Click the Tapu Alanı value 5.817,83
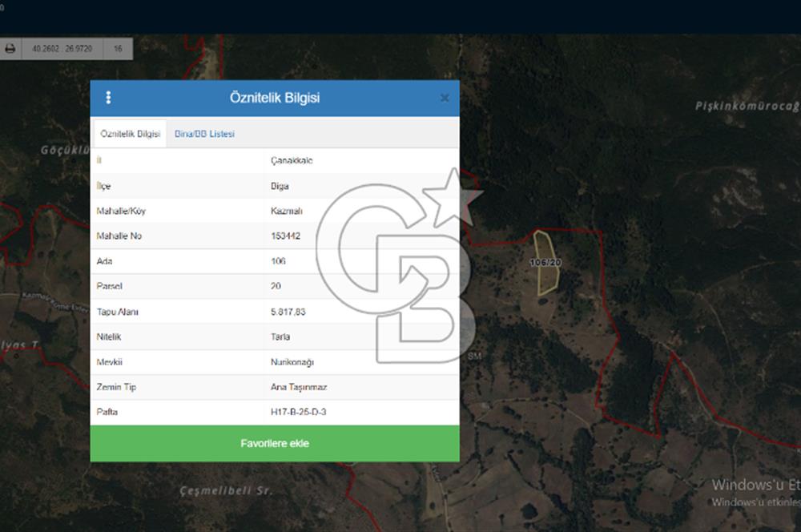The width and height of the screenshot is (801, 532). tap(288, 312)
